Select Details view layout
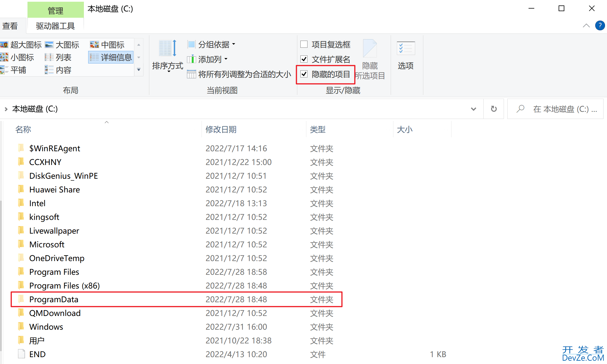This screenshot has width=607, height=364. [111, 57]
